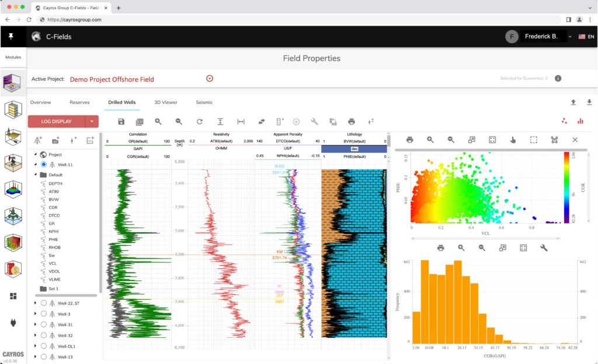Save the log display with the floppy icon
Image resolution: width=598 pixels, height=364 pixels.
(121, 121)
